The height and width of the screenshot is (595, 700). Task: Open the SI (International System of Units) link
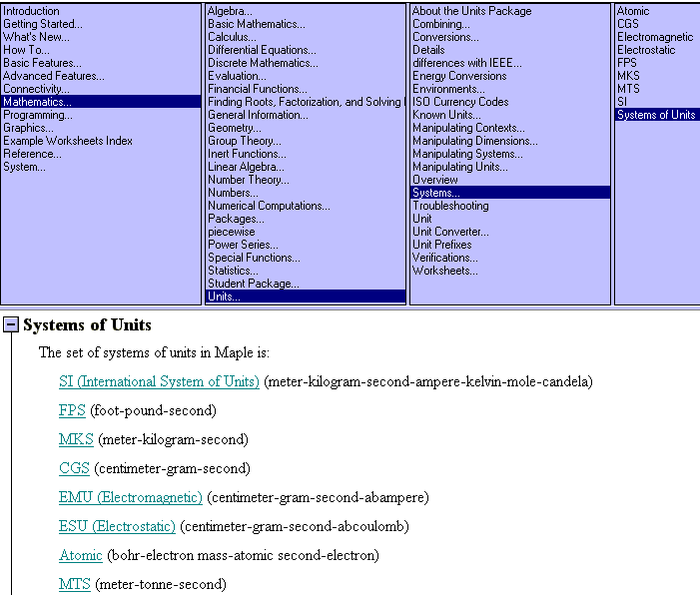pyautogui.click(x=159, y=381)
